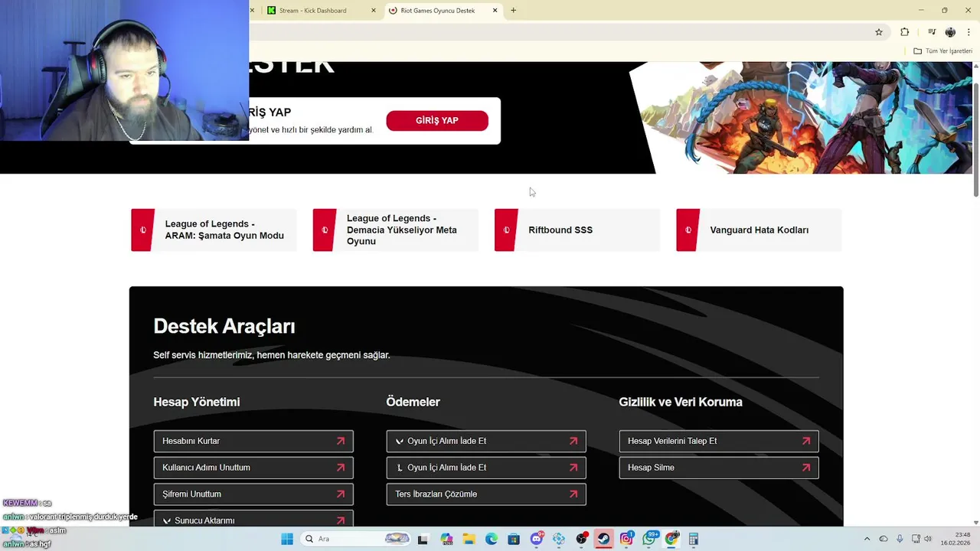Open the Chrome profile avatar
Screen dimensions: 980x551
coord(950,32)
